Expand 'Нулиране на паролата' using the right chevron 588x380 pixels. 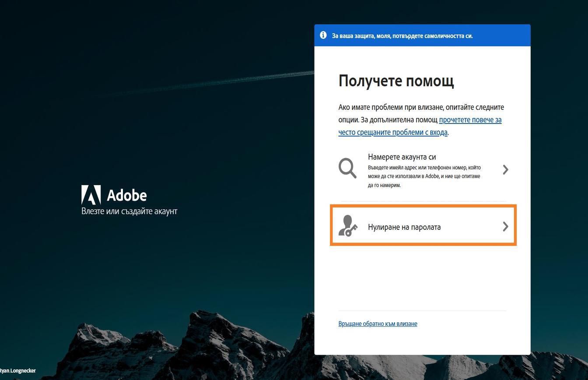(505, 226)
